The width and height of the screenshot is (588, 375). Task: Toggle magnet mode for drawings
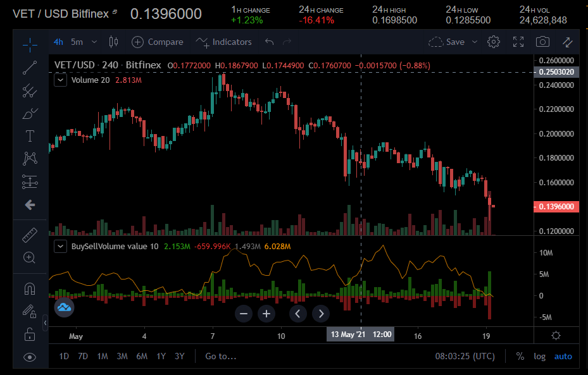pos(30,288)
